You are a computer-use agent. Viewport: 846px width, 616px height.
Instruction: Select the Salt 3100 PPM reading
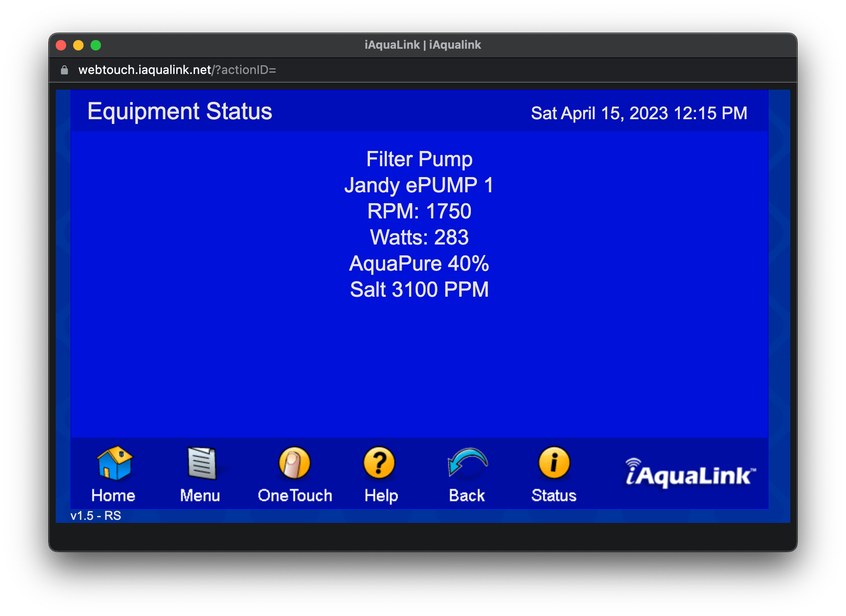click(x=420, y=290)
